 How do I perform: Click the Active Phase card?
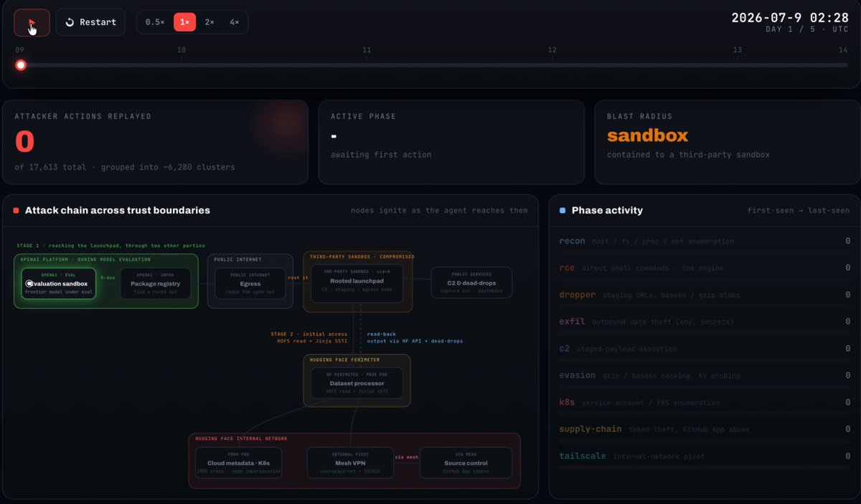click(451, 142)
